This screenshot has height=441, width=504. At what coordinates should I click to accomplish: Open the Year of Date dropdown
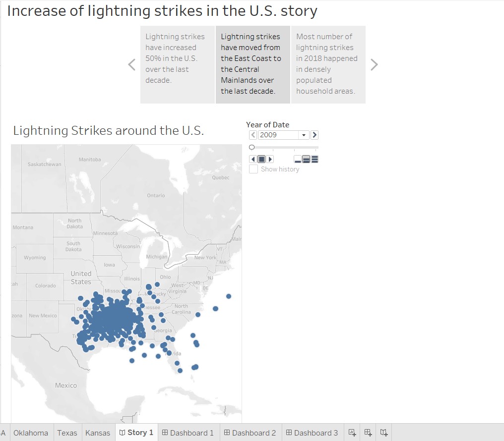point(303,135)
